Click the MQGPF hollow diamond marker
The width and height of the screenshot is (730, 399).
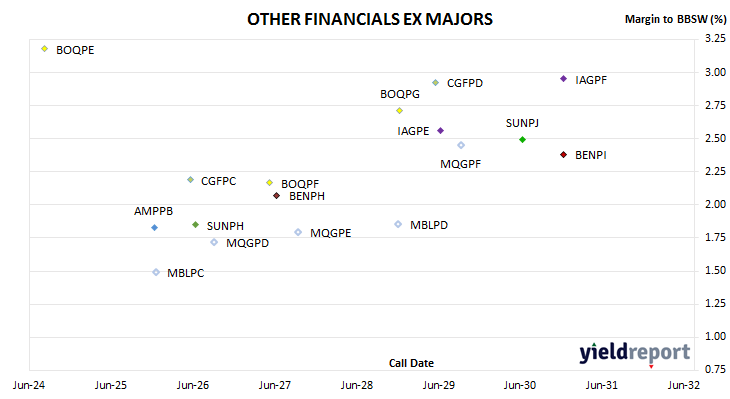click(x=461, y=145)
